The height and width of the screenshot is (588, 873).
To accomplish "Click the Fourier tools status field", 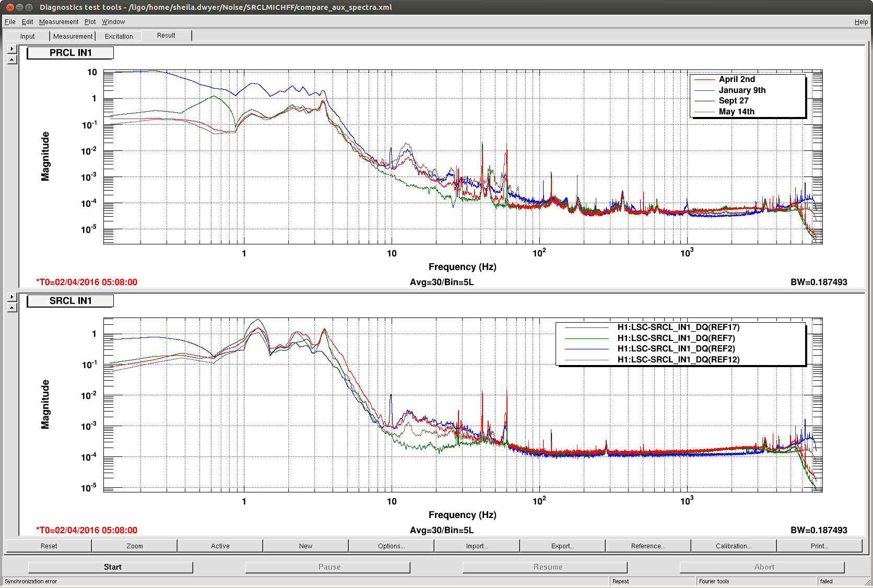I will coord(757,581).
